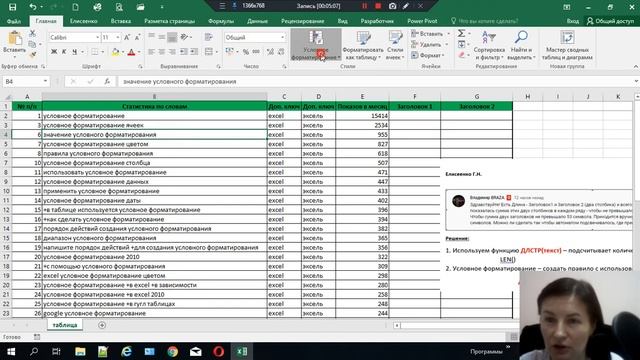640x360 pixels.
Task: Open the undo history dropdown arrow
Action: 42,7
